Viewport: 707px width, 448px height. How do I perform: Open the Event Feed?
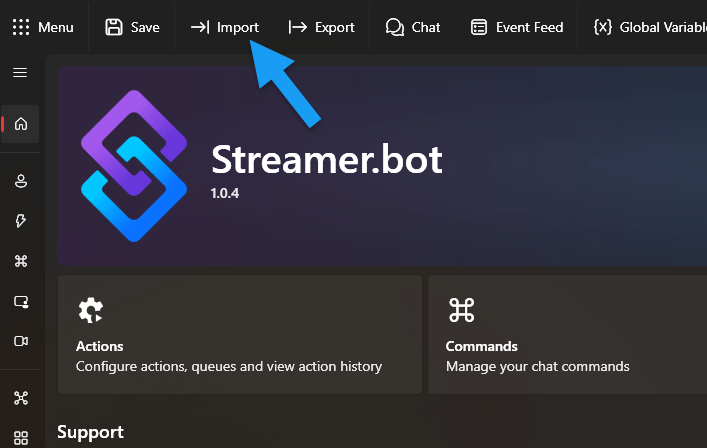tap(517, 27)
